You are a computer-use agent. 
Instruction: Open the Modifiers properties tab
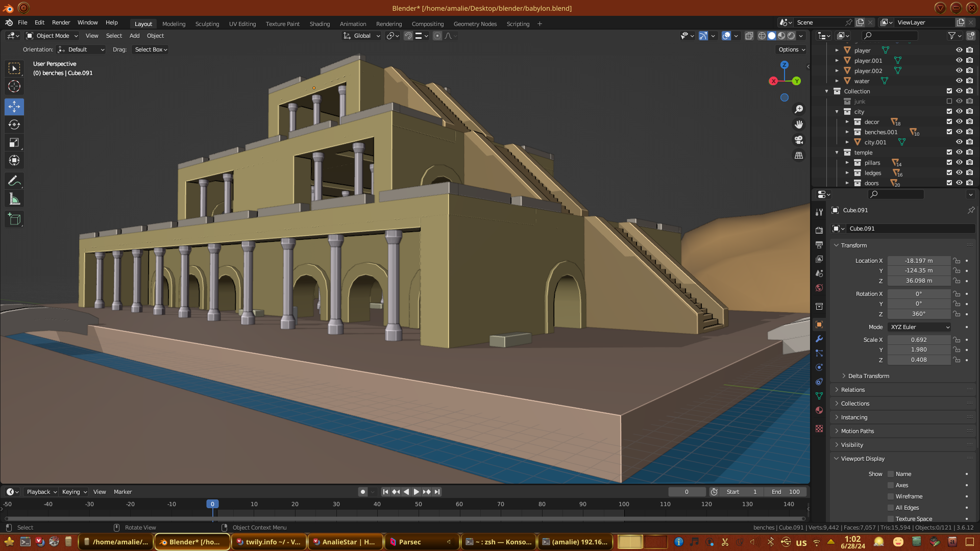point(819,339)
